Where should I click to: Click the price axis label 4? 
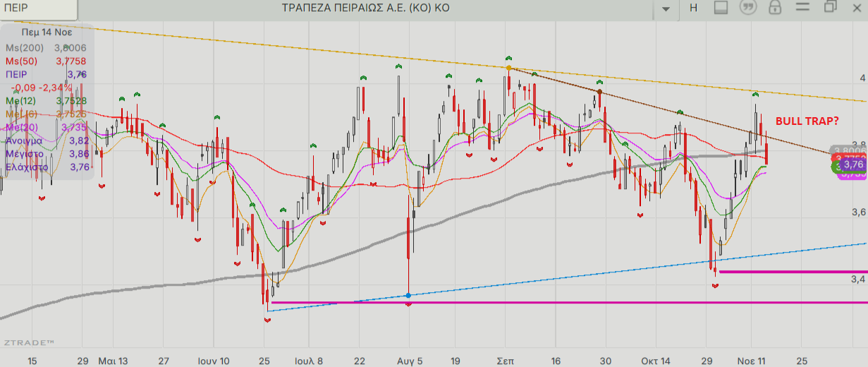coord(862,78)
